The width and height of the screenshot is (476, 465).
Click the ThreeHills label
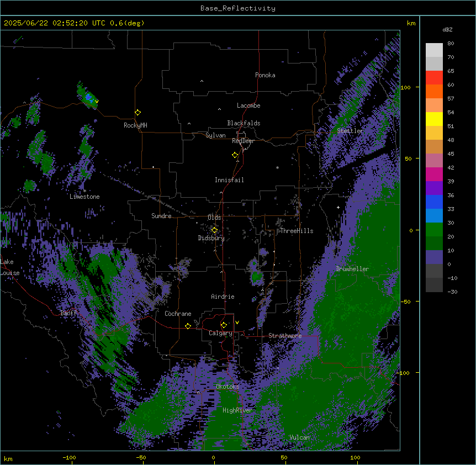point(297,231)
